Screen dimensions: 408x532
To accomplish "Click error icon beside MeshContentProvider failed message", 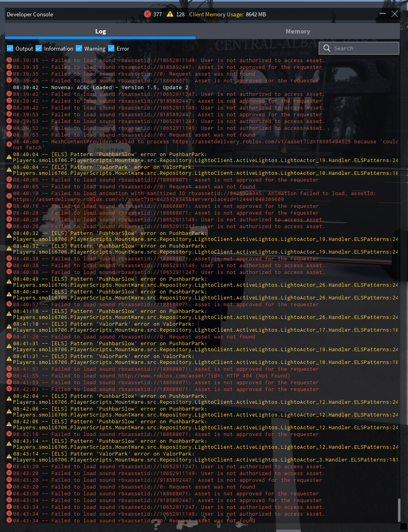I will (x=9, y=145).
